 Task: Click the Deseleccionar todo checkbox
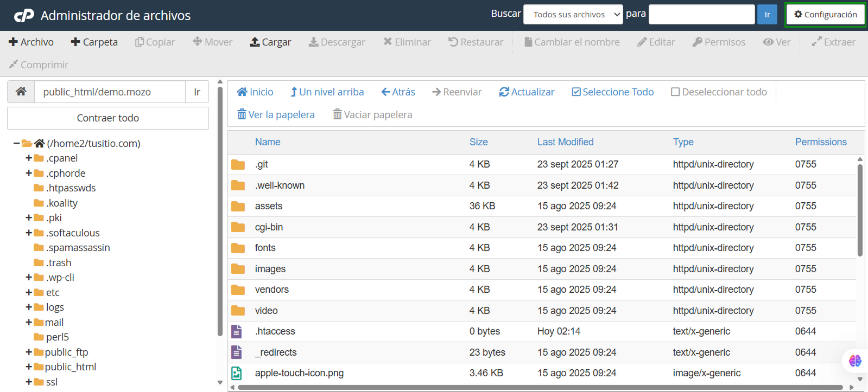coord(675,92)
